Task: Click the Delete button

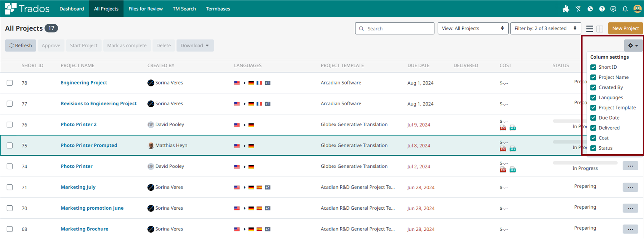Action: (x=164, y=45)
